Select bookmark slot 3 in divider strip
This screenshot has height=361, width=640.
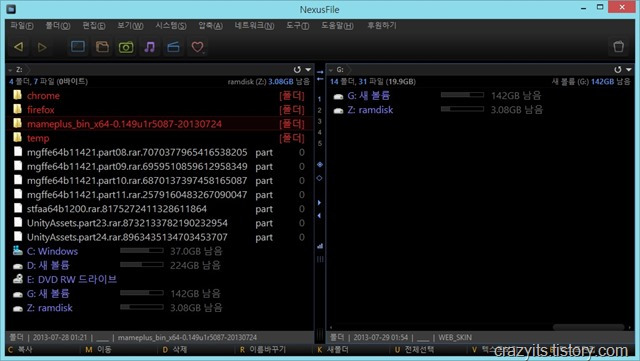pos(319,121)
